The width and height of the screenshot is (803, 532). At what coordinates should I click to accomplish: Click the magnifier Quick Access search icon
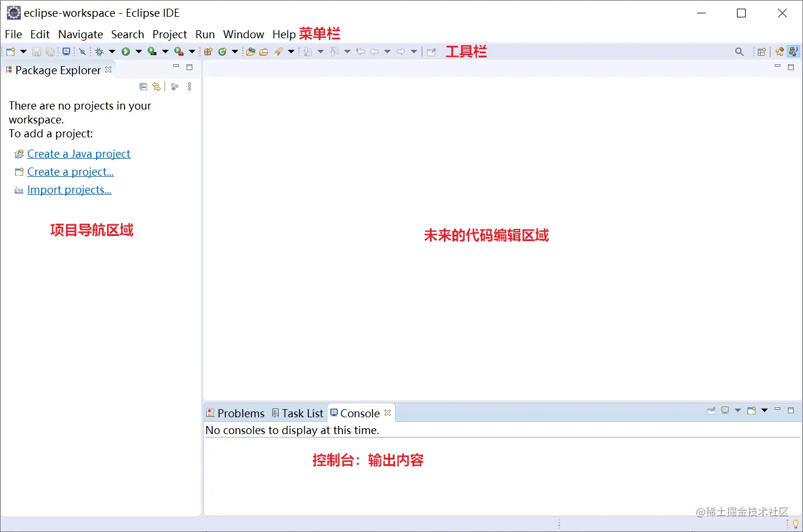739,52
